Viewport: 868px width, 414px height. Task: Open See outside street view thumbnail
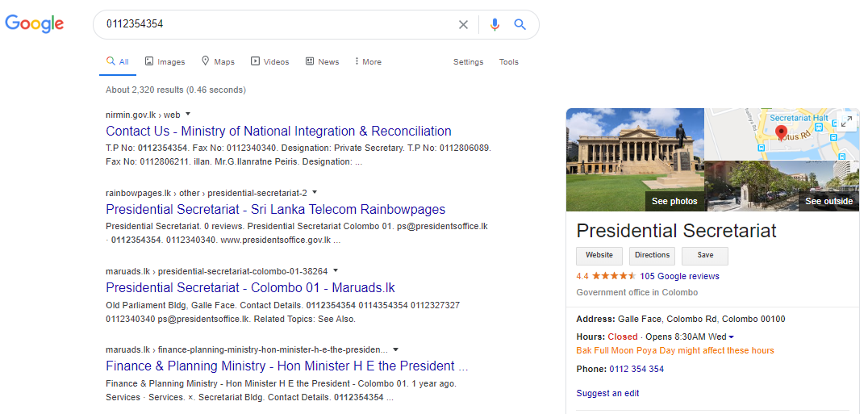pyautogui.click(x=782, y=186)
